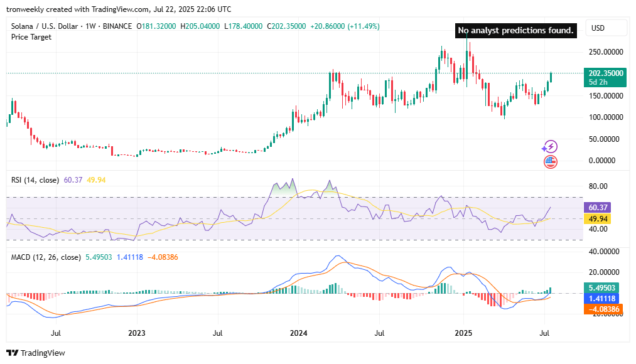This screenshot has width=636, height=364.
Task: Click the 50.00000 price axis label
Action: pyautogui.click(x=604, y=139)
